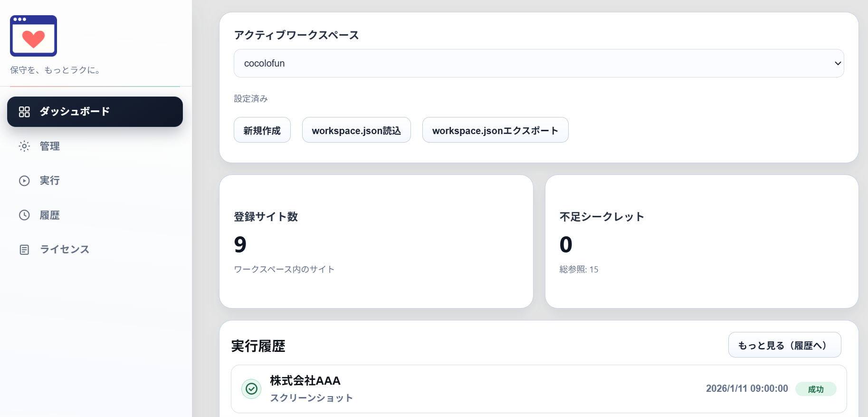The image size is (868, 417).
Task: Open the ダッシュボード menu item
Action: 95,112
